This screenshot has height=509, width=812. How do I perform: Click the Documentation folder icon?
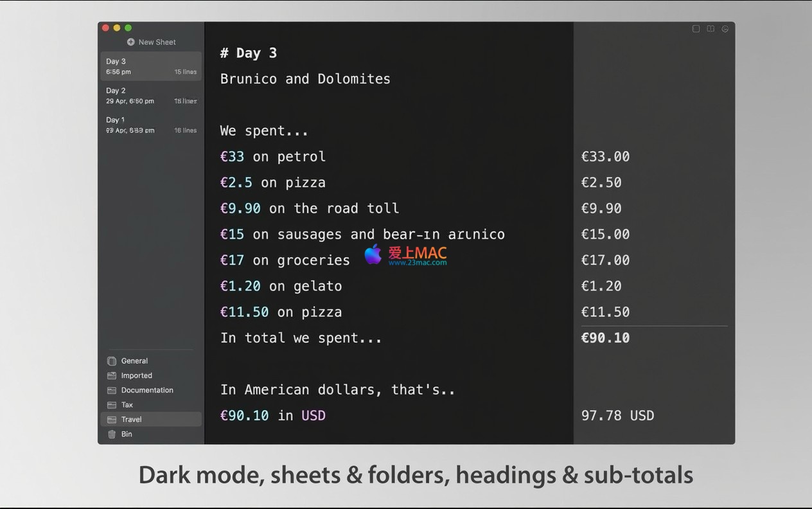point(112,391)
